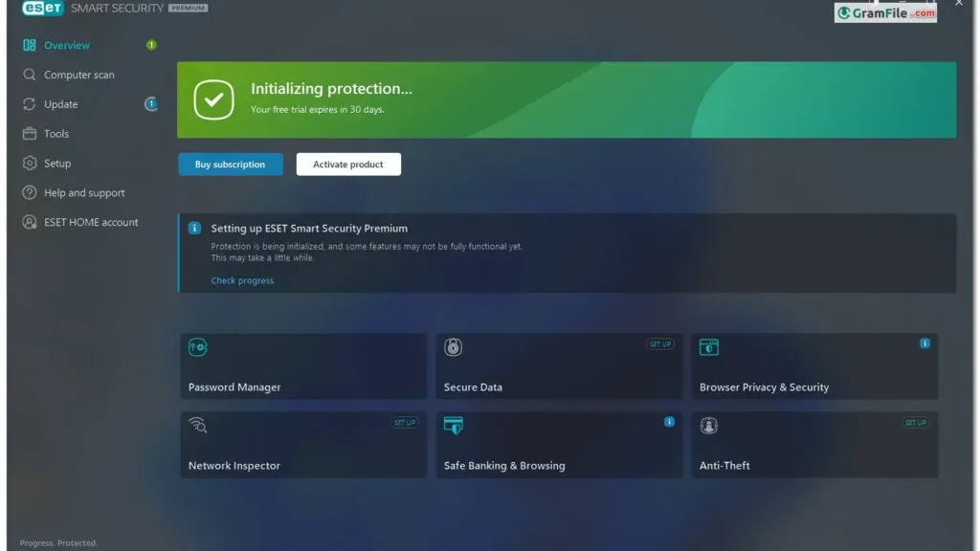This screenshot has height=551, width=980.
Task: Open the Anti-Theft tile
Action: (x=814, y=445)
